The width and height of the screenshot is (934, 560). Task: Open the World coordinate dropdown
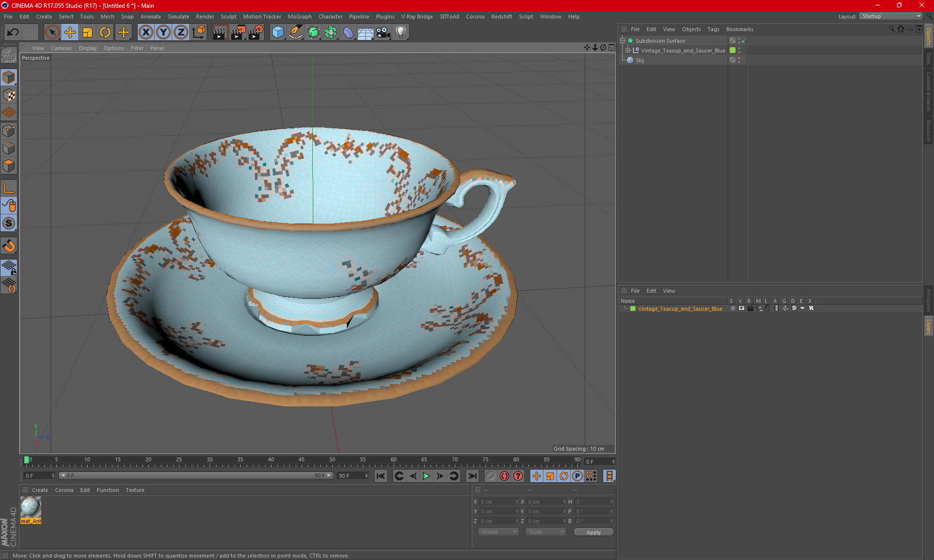(x=499, y=532)
